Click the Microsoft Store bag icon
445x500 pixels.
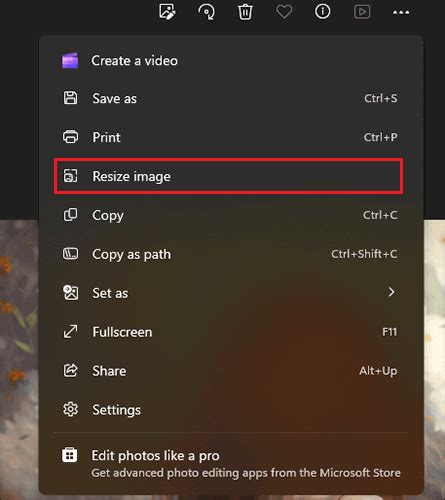click(70, 455)
